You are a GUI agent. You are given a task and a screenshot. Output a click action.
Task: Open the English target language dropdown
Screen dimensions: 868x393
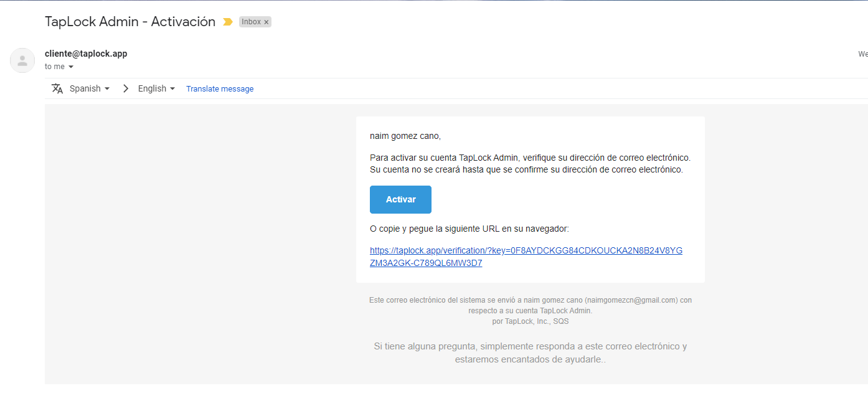click(157, 88)
